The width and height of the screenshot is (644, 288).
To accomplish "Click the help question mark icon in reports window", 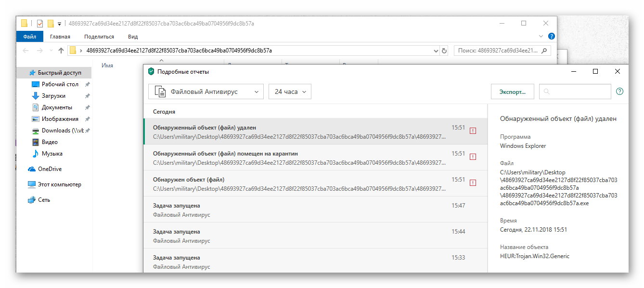I will coord(619,92).
